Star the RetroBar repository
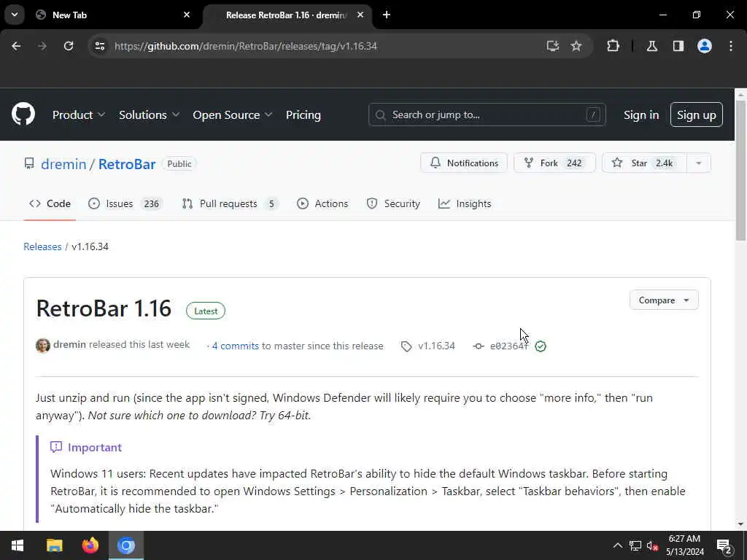The image size is (747, 560). tap(644, 163)
